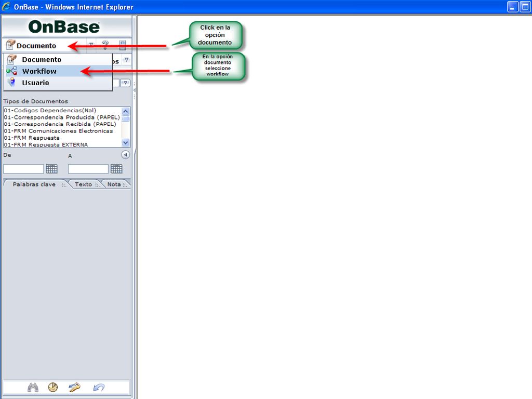Click the De date input field
The image size is (532, 399).
23,169
